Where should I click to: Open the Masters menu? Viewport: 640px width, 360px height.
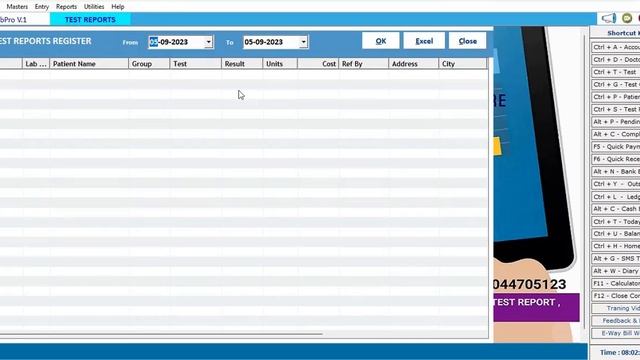tap(17, 7)
